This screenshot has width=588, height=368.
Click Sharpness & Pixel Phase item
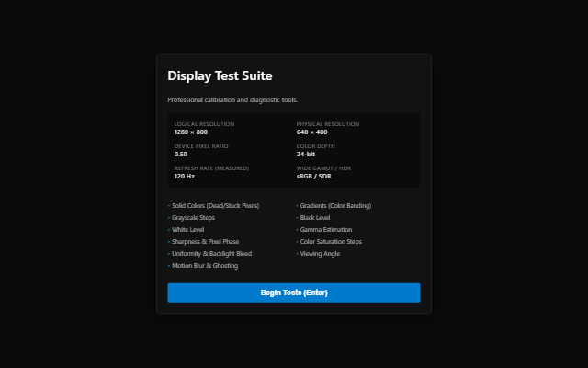(x=203, y=242)
